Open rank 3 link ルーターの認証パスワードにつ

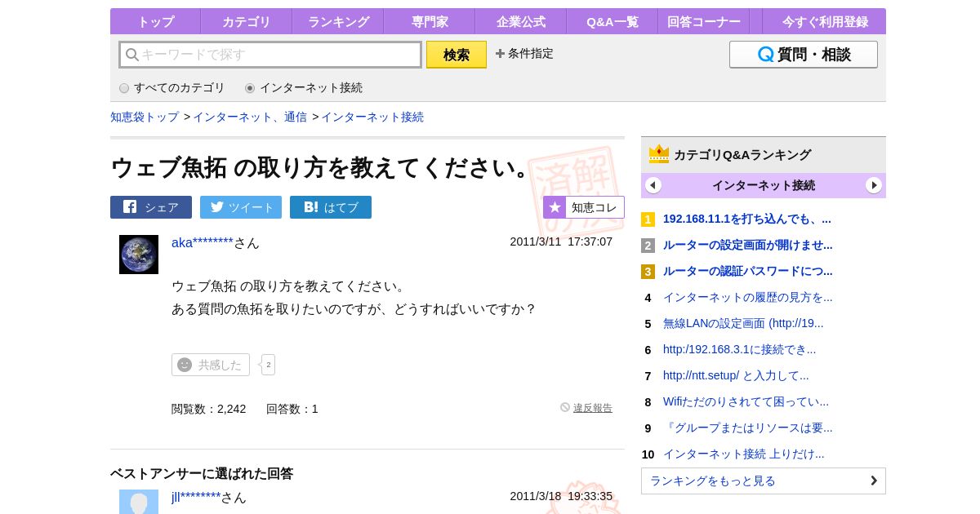748,271
